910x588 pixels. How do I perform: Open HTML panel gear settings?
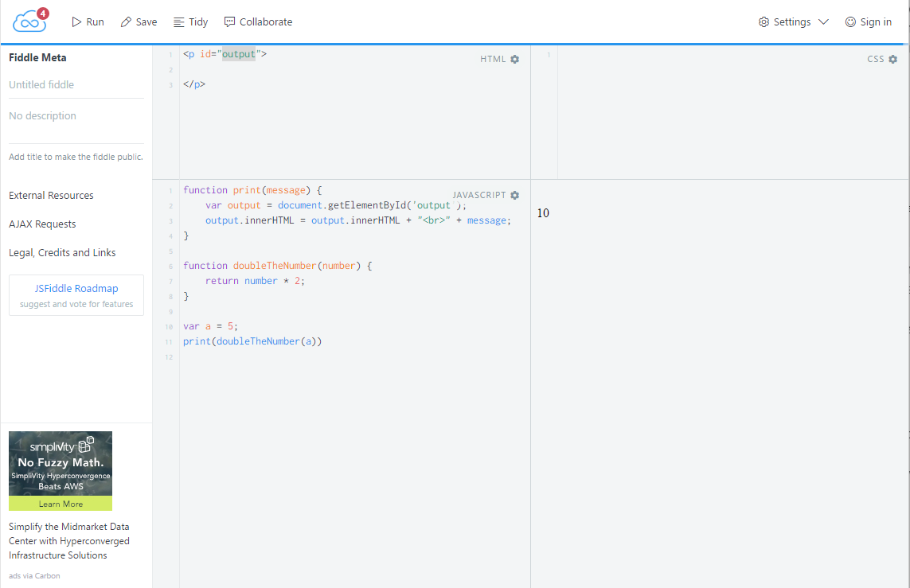[515, 60]
